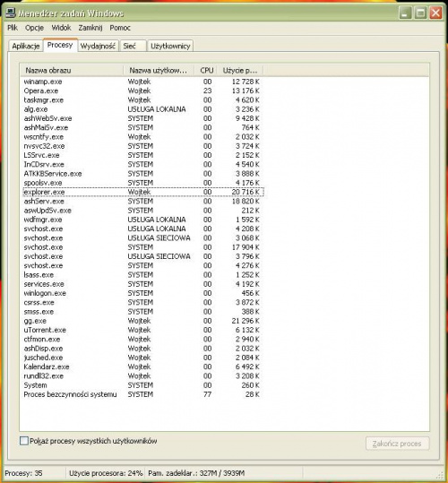Sort by Nazwa użytkownika column header
448x483 pixels.
point(159,70)
